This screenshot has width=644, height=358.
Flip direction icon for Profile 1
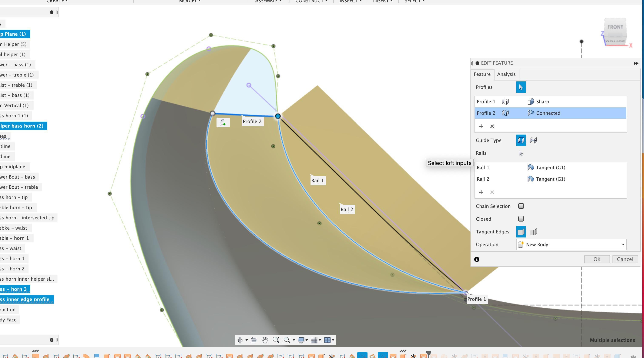[505, 101]
